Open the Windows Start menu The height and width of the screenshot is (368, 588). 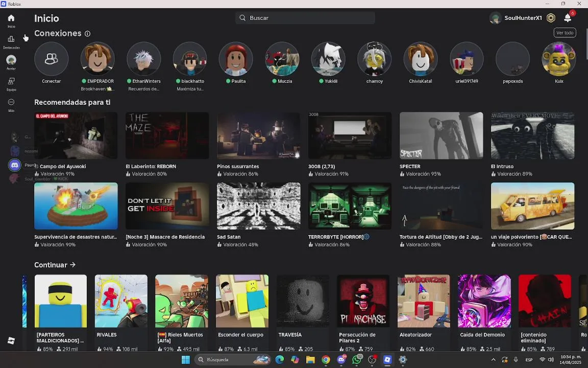pos(186,360)
